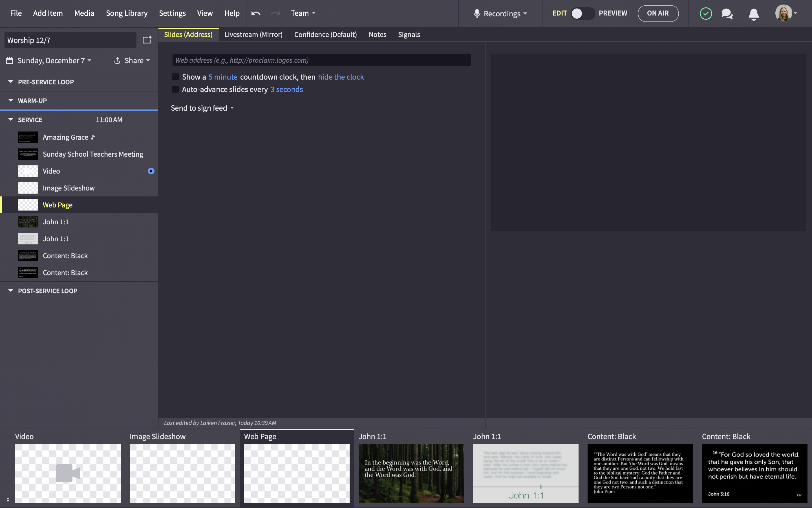Click the microphone Recordings icon
The image size is (812, 508).
point(477,14)
